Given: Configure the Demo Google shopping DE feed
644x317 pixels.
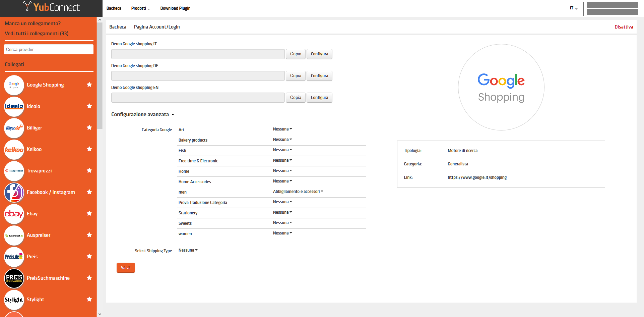Looking at the screenshot, I should pos(319,76).
